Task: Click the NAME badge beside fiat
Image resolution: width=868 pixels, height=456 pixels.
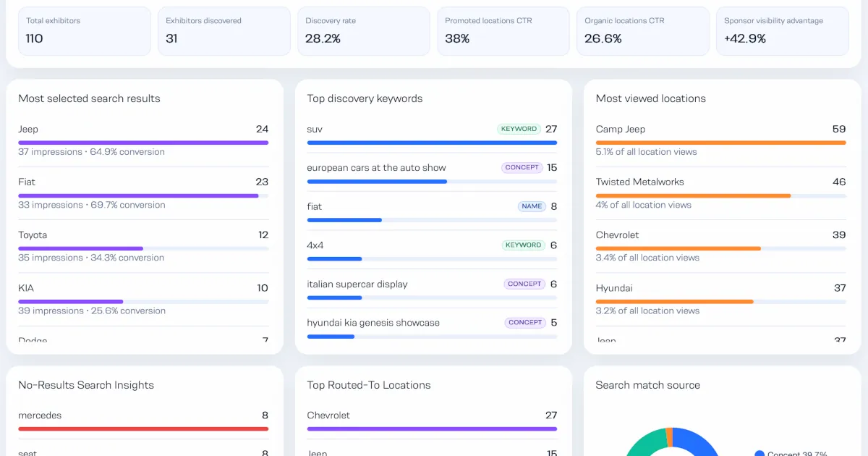Action: [x=532, y=206]
